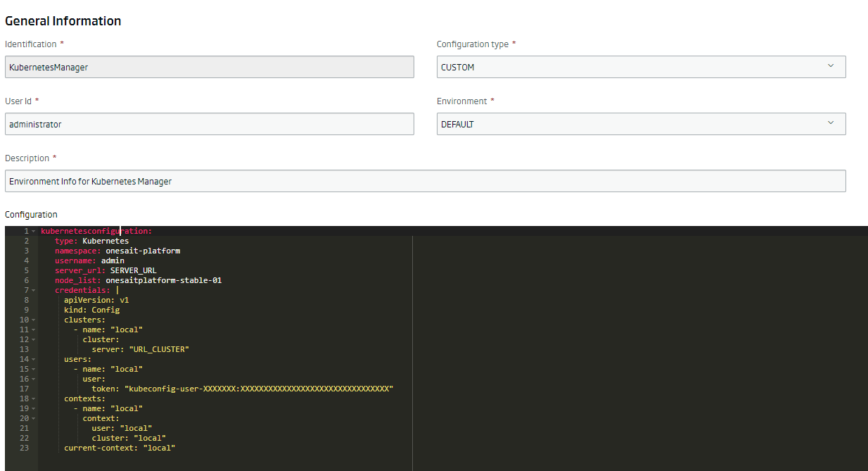Click the Description text field
This screenshot has height=471, width=868.
pyautogui.click(x=425, y=180)
